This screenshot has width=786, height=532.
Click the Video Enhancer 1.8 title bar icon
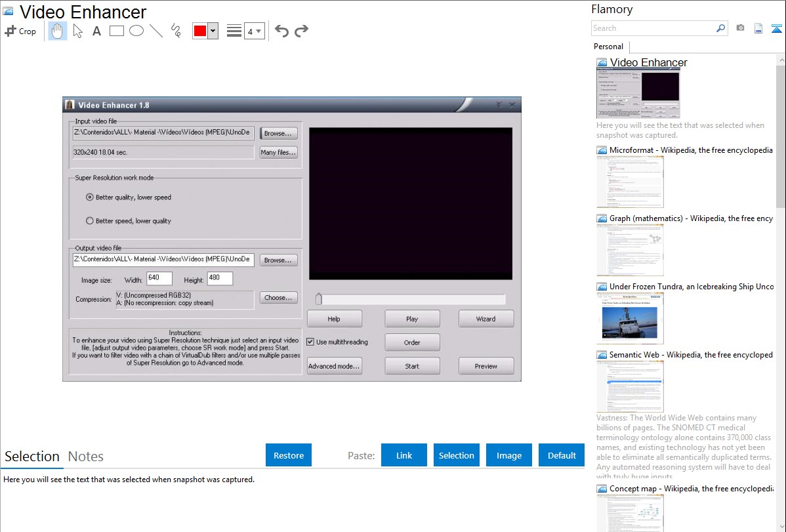tap(70, 105)
